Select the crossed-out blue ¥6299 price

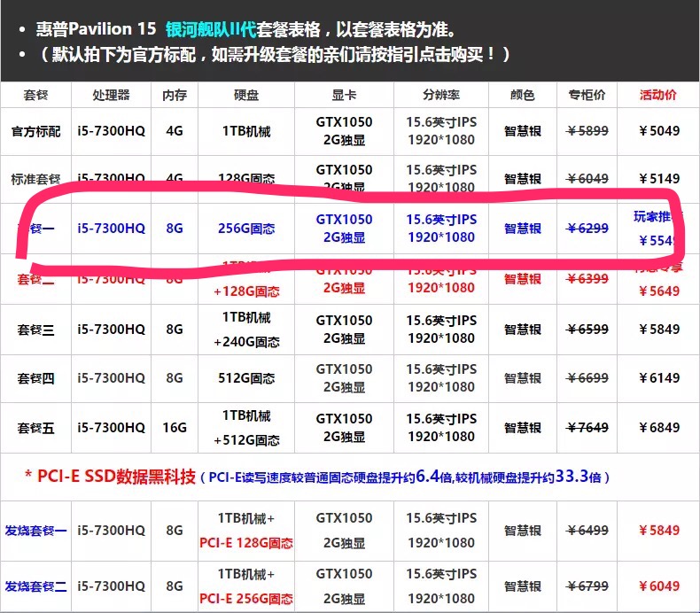pyautogui.click(x=587, y=229)
